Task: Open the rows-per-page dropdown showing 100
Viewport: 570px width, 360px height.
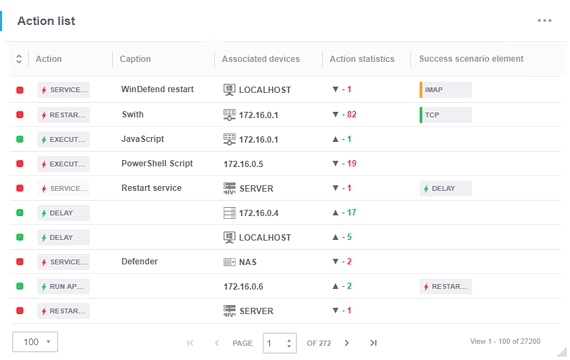Action: (35, 342)
